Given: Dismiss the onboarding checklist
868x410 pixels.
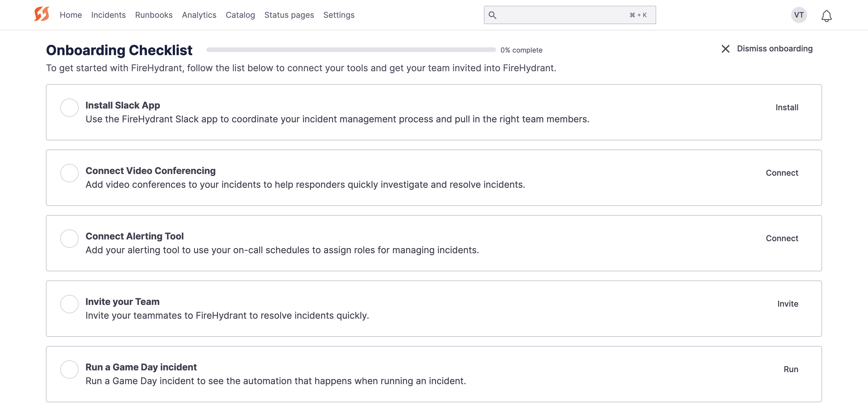Looking at the screenshot, I should click(x=766, y=49).
